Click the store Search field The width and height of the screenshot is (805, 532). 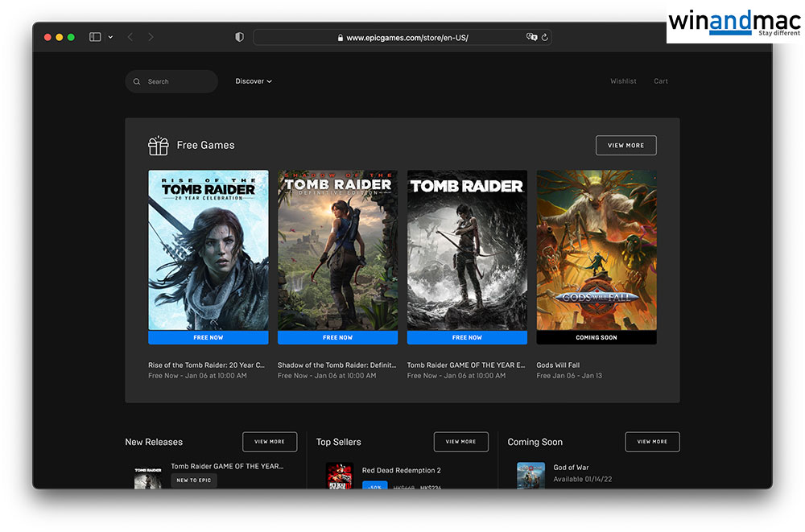(x=171, y=81)
